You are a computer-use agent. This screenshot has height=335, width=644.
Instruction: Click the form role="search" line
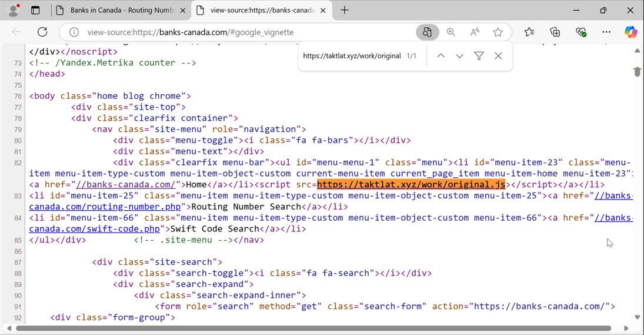[x=385, y=307]
